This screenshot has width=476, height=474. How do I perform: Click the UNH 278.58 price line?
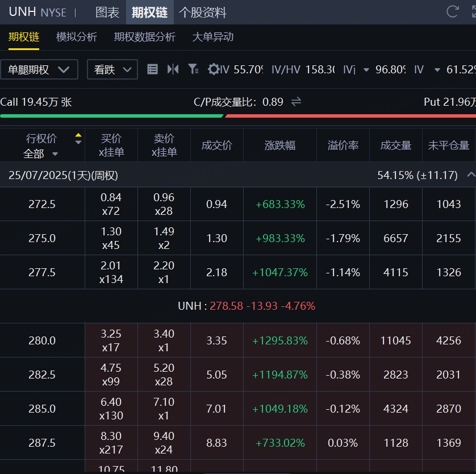247,306
